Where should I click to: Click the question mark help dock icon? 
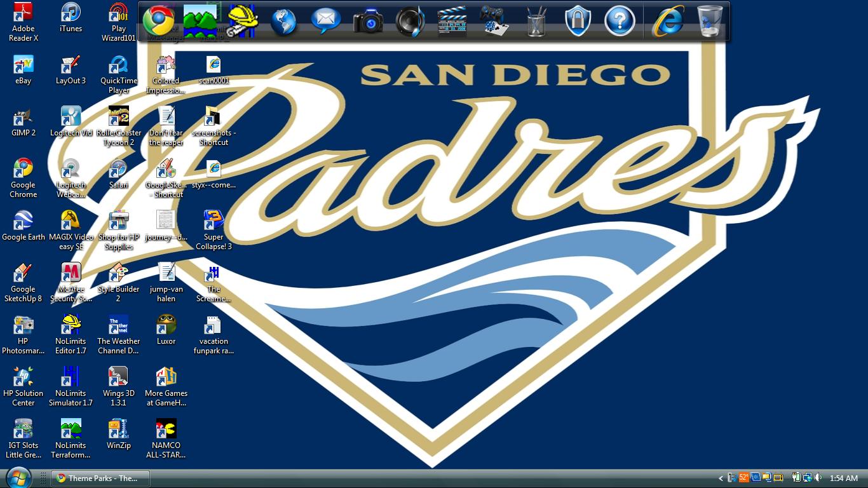[620, 21]
